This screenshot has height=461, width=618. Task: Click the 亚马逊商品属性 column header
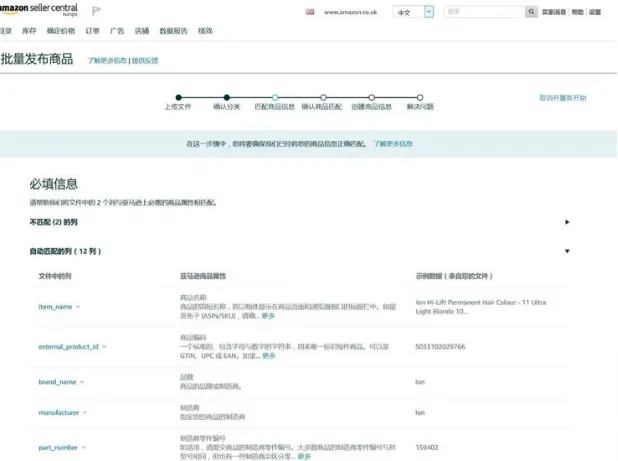coord(203,276)
